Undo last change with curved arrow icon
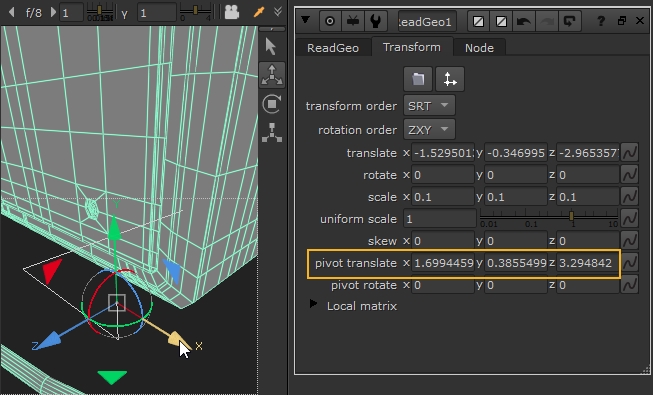This screenshot has width=653, height=395. click(523, 21)
